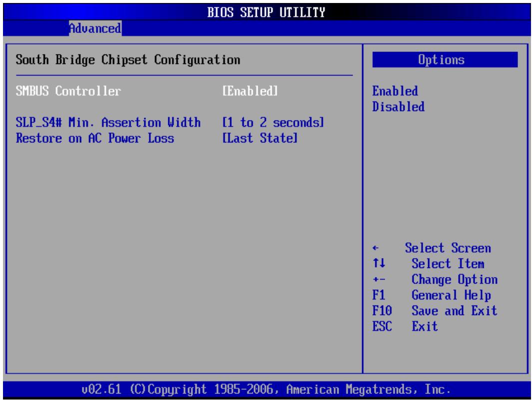Toggle the SMBUS Controller [Enabled] value
Image resolution: width=532 pixels, height=400 pixels.
point(250,91)
